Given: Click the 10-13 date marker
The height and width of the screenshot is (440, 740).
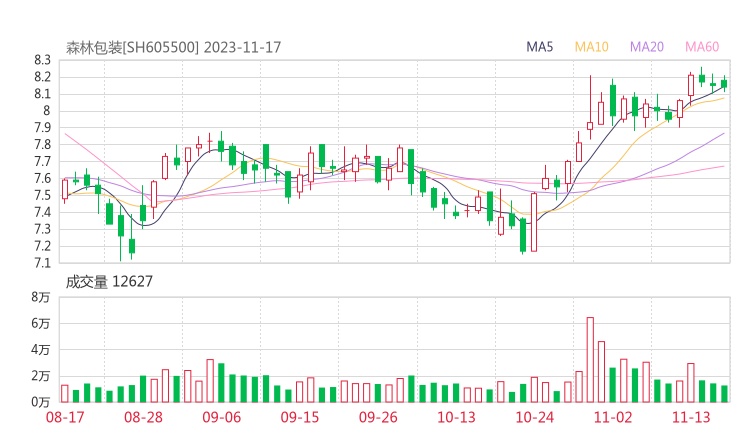Looking at the screenshot, I should 456,417.
